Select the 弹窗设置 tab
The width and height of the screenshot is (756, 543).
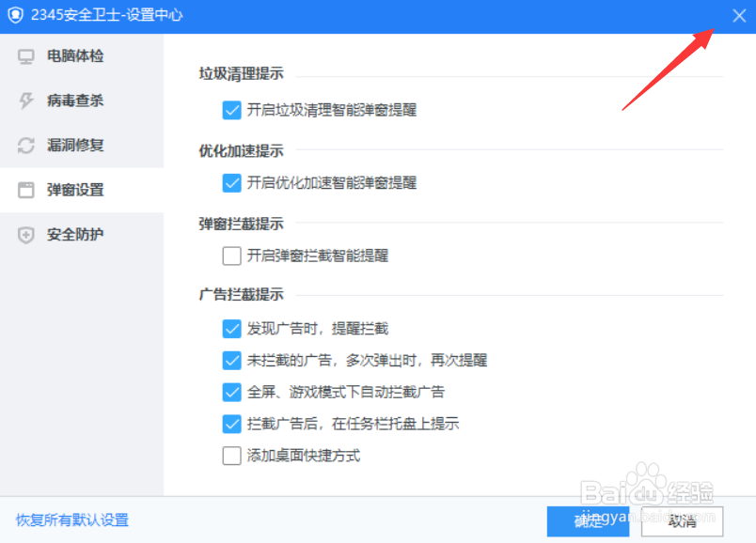82,190
